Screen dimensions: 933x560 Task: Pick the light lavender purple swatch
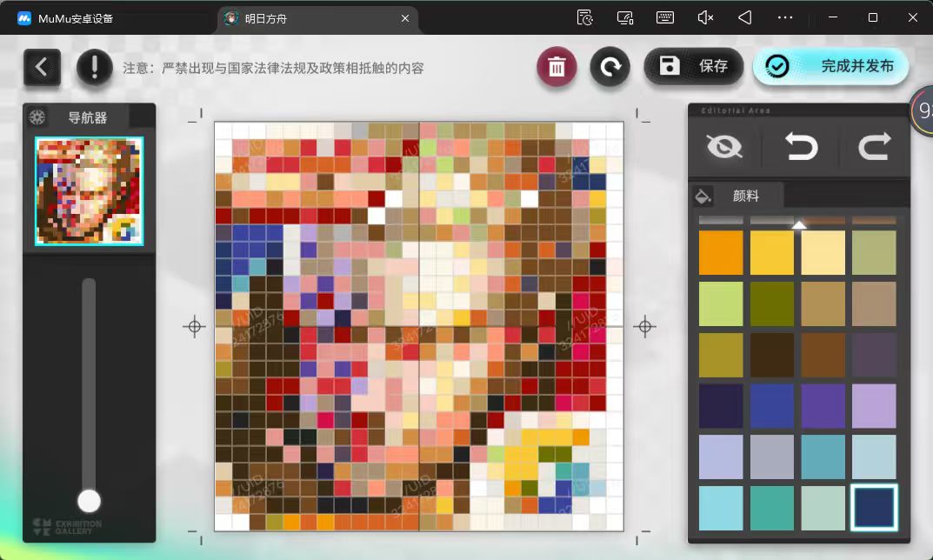[874, 406]
